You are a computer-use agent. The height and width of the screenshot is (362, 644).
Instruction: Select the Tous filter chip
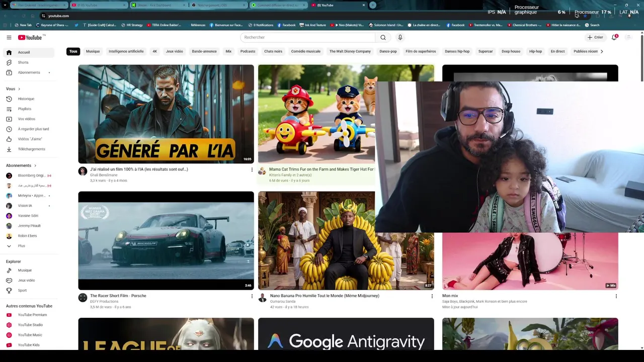[73, 51]
